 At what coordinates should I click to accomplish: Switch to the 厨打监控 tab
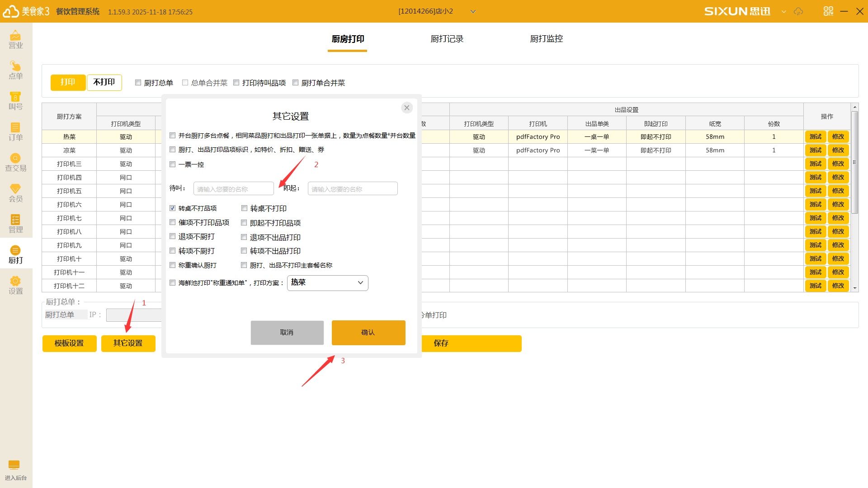[x=546, y=39]
